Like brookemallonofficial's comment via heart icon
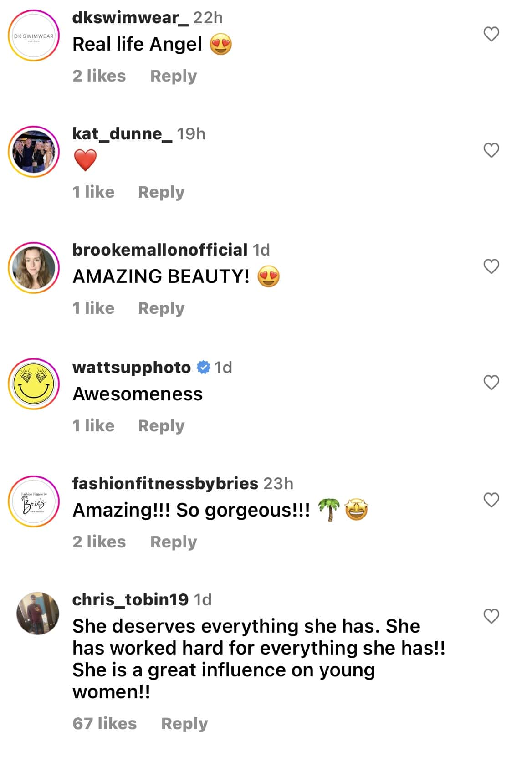 [x=491, y=266]
